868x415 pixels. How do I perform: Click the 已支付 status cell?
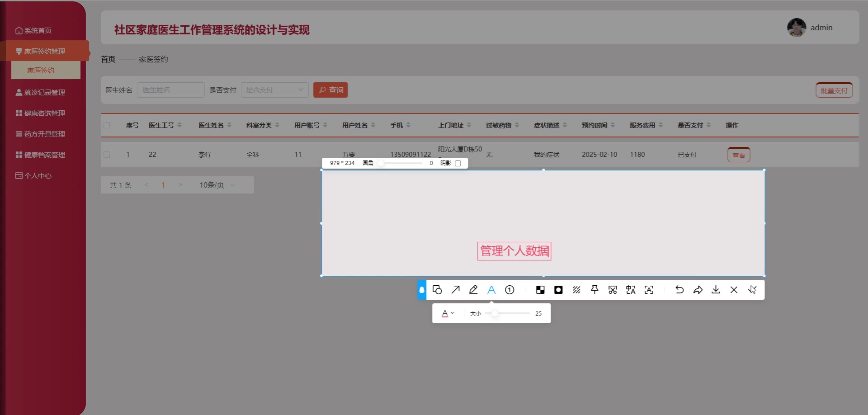(x=687, y=155)
